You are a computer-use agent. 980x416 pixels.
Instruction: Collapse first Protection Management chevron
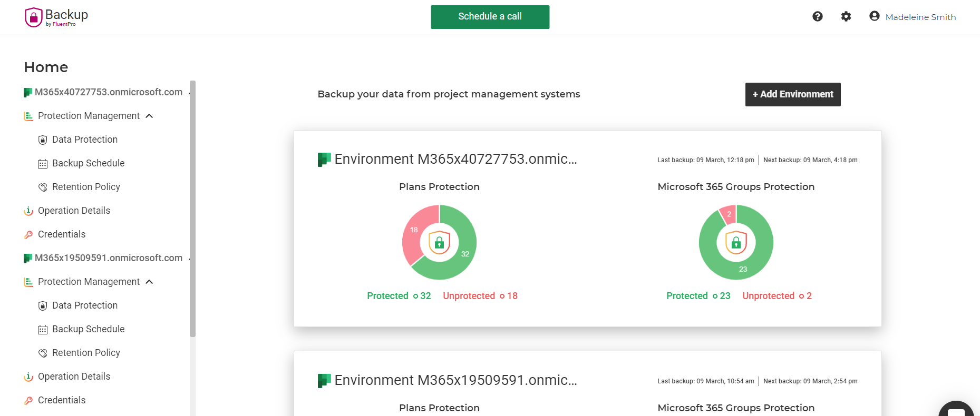pos(149,116)
